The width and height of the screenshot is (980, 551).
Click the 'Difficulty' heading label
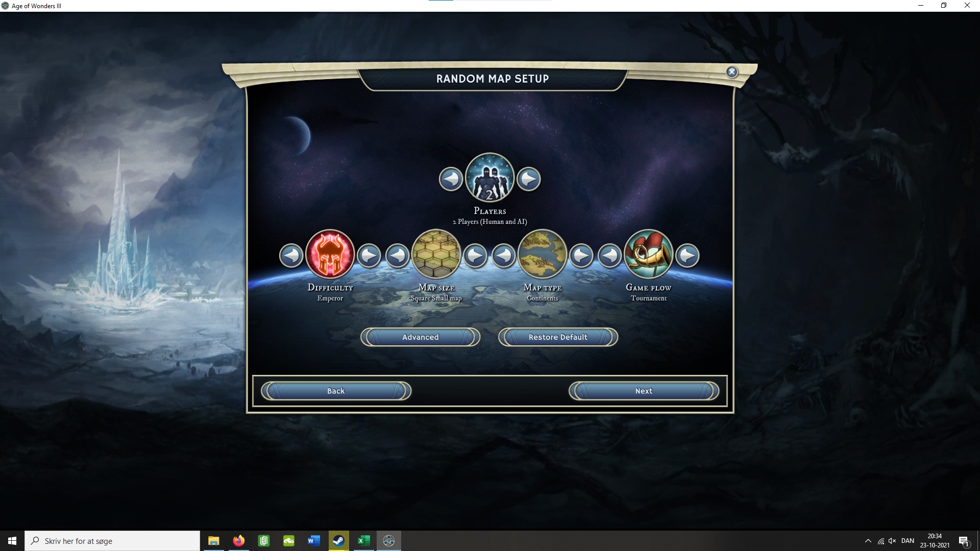click(x=330, y=288)
